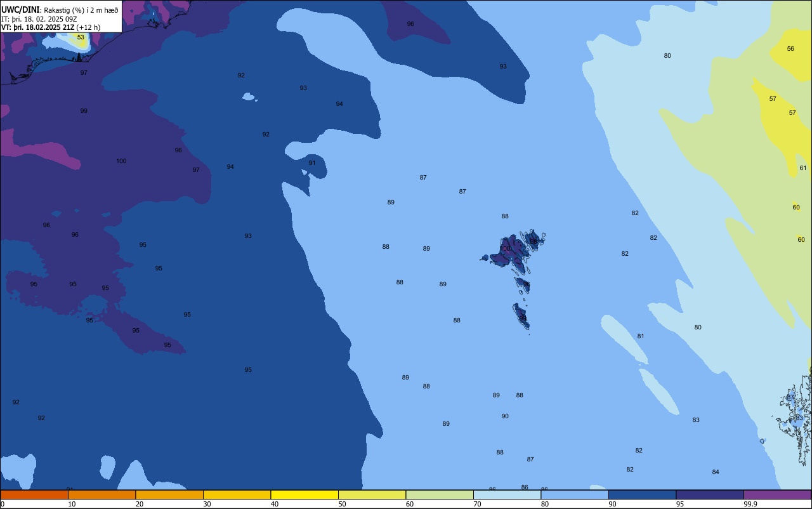Select the pale blue 70–80 legend swatch
Viewport: 812px width, 509px height.
507,494
